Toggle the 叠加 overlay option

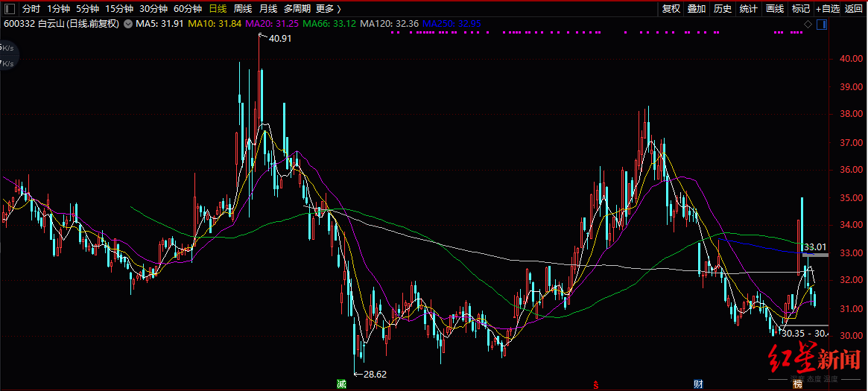[x=697, y=9]
